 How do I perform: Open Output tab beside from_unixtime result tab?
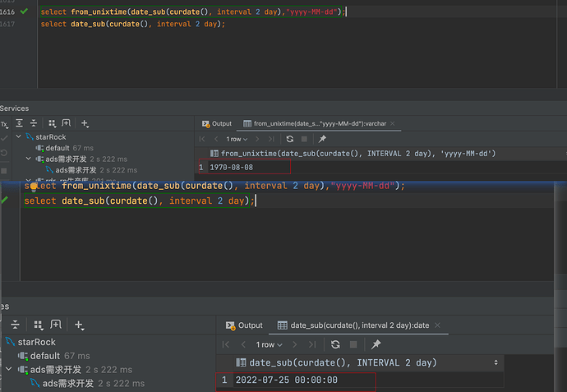(217, 123)
